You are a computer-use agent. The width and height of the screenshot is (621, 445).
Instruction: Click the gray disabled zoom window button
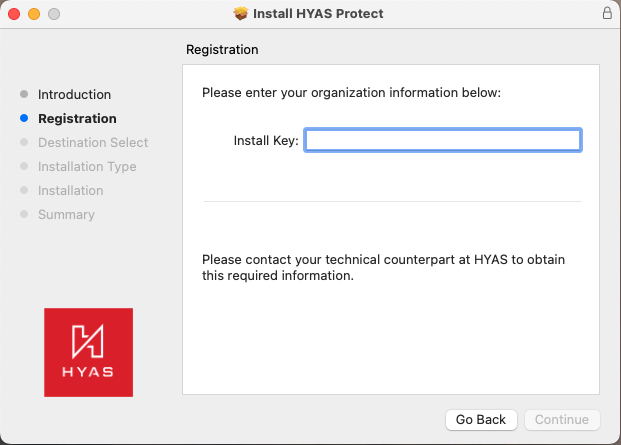coord(54,14)
